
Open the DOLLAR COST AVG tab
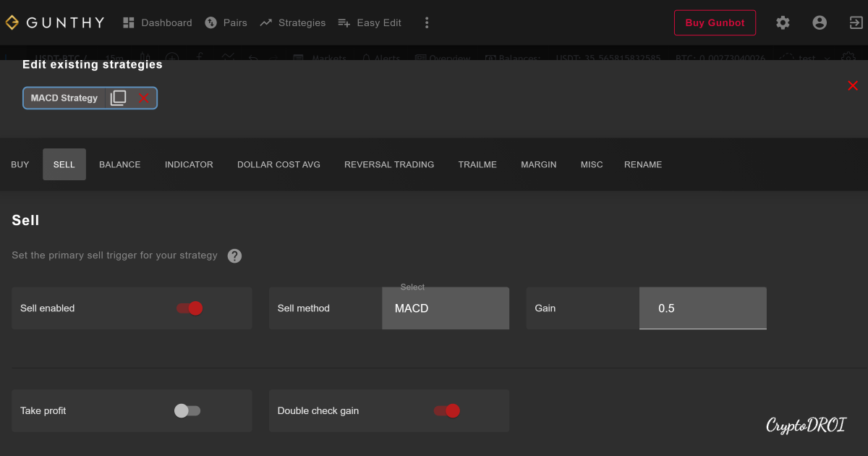[278, 164]
